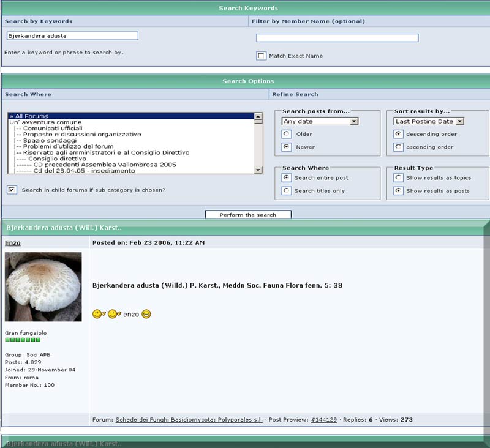Click the Filter by Member Name field

337,38
